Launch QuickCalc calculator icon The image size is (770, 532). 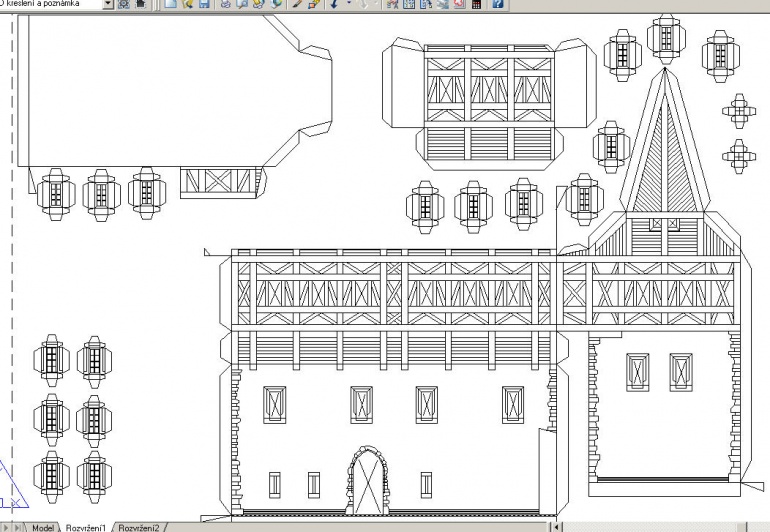(x=476, y=4)
